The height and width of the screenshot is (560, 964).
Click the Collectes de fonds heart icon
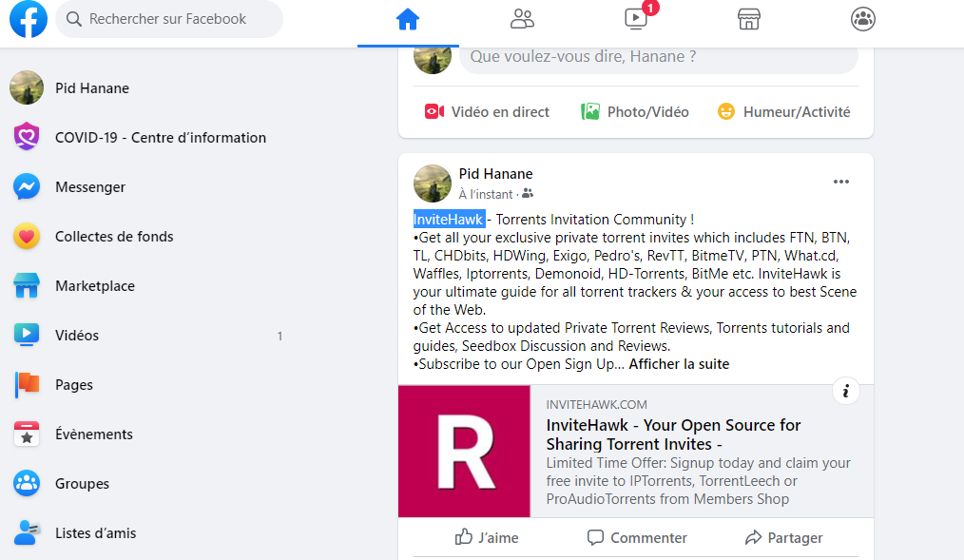(27, 236)
